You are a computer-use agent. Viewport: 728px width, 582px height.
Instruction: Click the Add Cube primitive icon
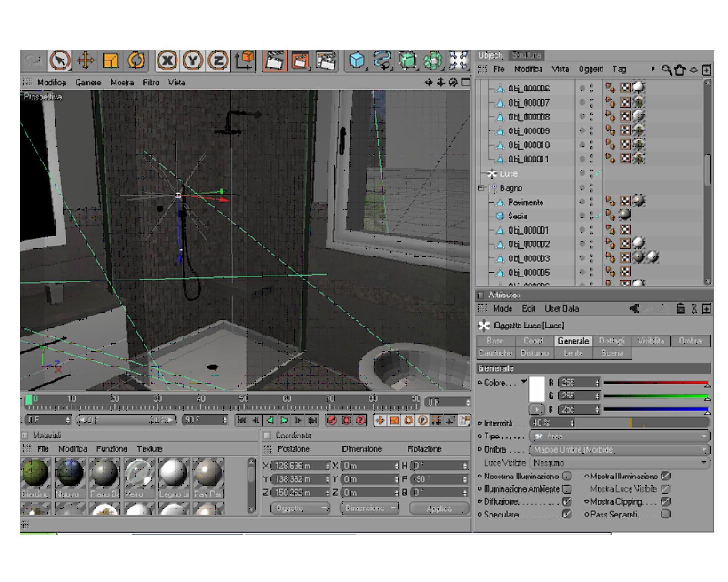tap(358, 61)
